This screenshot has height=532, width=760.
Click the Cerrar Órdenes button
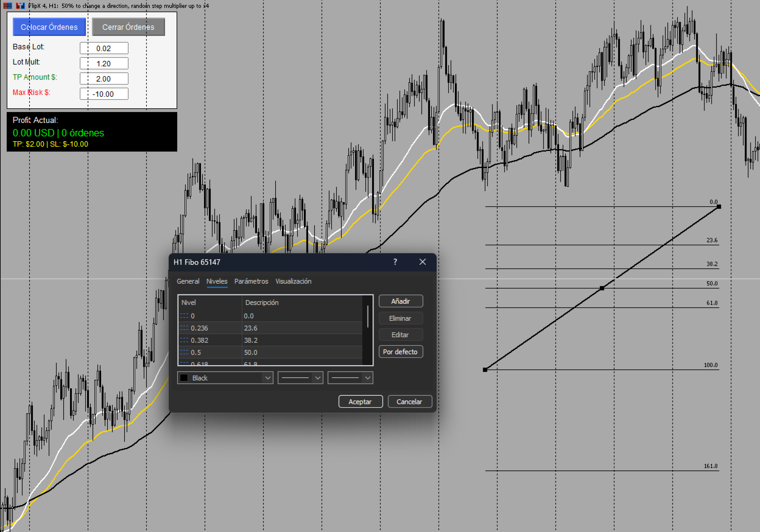click(x=128, y=27)
